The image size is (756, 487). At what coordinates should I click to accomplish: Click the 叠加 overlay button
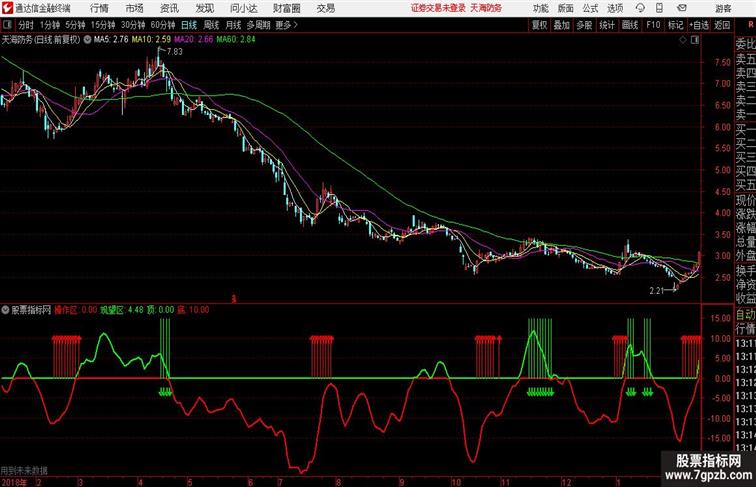pos(562,25)
